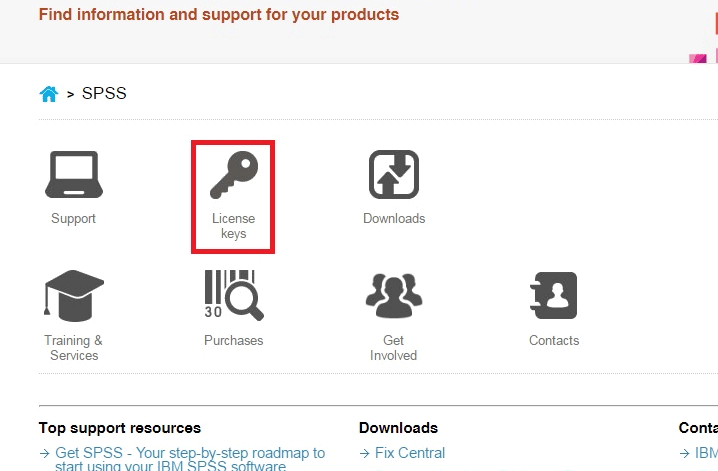Screen dimensions: 718x471
Task: Click the Contacts text label
Action: click(554, 341)
